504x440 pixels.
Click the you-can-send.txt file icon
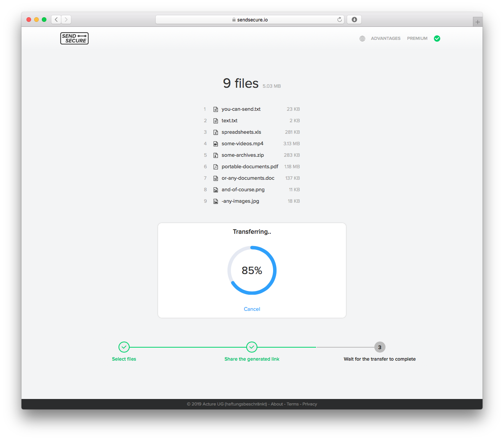coord(216,109)
